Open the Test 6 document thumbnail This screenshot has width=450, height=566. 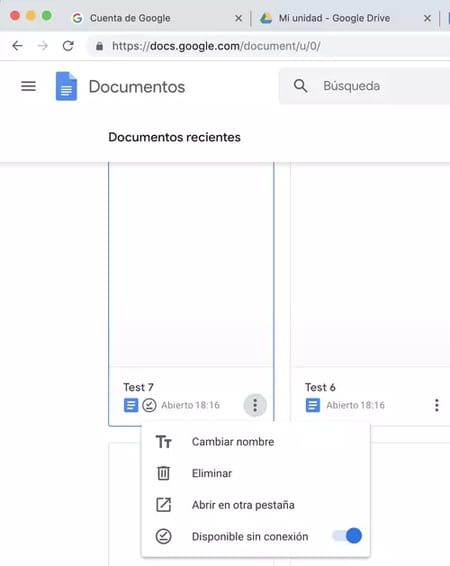(370, 264)
